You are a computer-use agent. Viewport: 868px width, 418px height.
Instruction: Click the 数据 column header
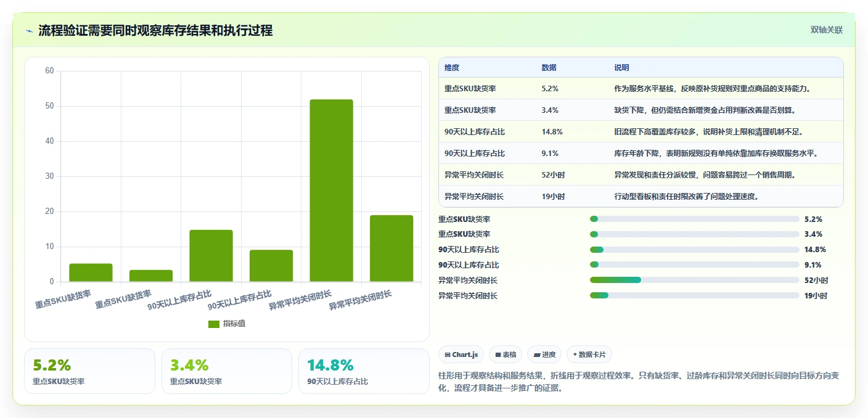[549, 68]
